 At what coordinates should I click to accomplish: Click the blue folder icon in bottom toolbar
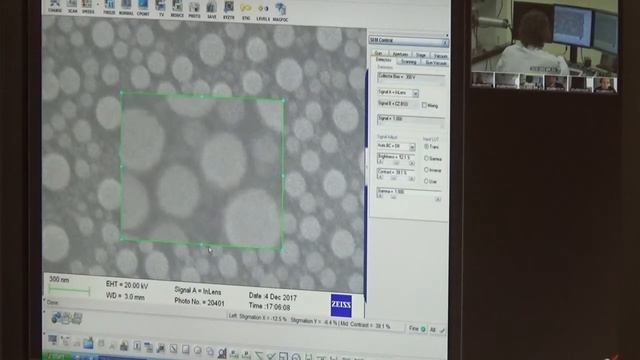click(x=88, y=343)
